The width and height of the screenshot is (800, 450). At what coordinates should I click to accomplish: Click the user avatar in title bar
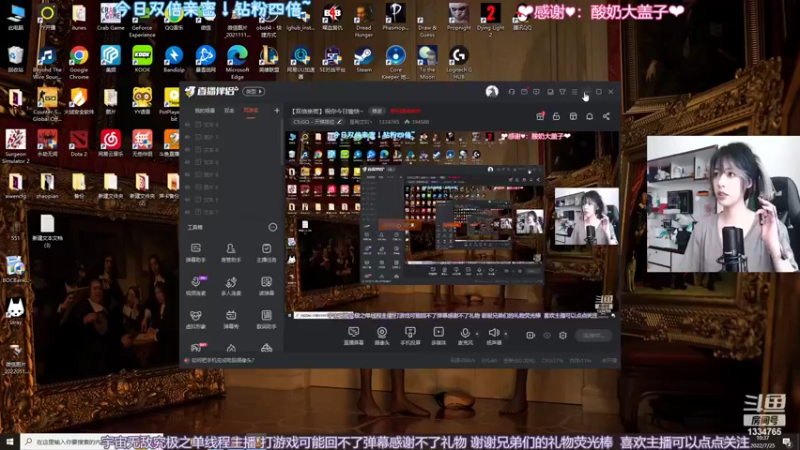coord(492,91)
